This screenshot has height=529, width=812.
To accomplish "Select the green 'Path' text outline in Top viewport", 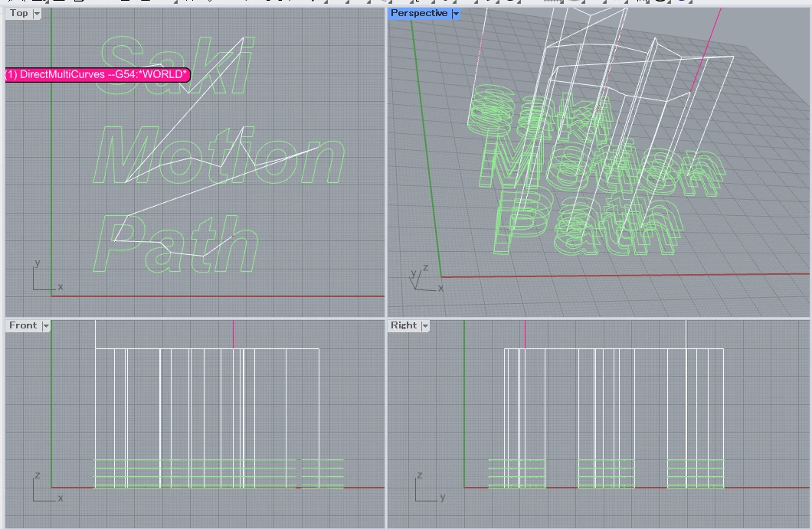I will tap(175, 243).
